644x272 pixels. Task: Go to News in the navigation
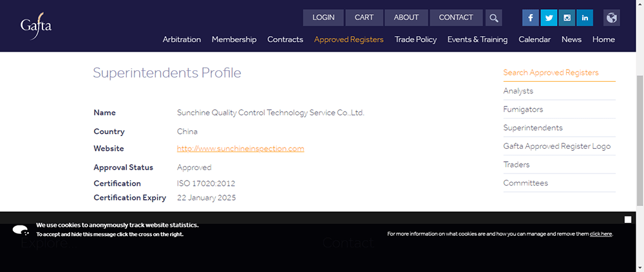[x=571, y=39]
